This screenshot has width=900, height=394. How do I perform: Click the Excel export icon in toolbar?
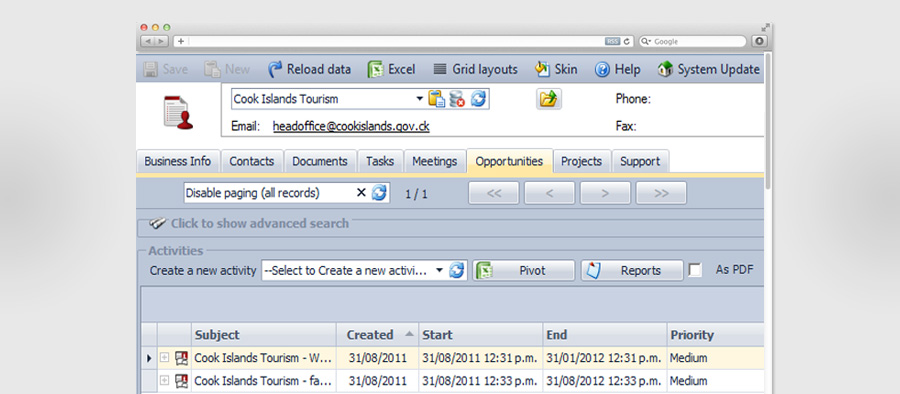tap(375, 69)
